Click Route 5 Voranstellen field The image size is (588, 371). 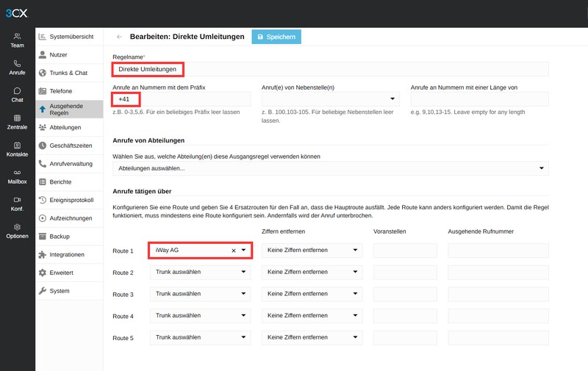coord(405,337)
